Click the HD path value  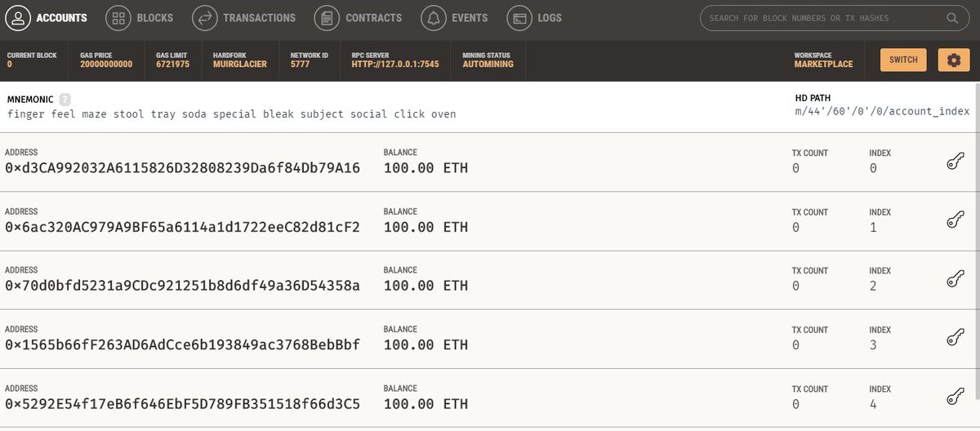(x=882, y=111)
